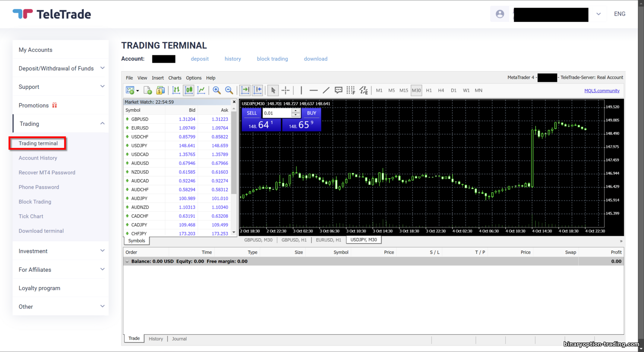Open the account name dropdown arrow
The image size is (644, 352).
(598, 14)
